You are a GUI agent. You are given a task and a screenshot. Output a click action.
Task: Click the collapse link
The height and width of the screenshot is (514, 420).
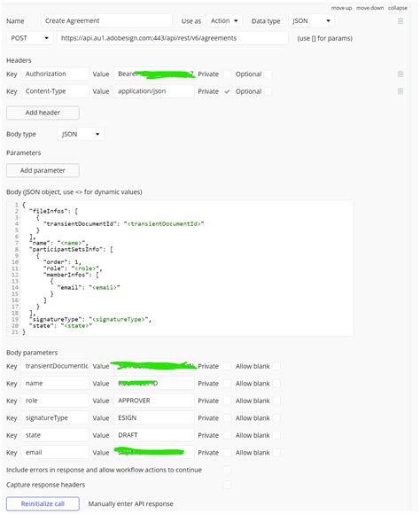point(398,8)
